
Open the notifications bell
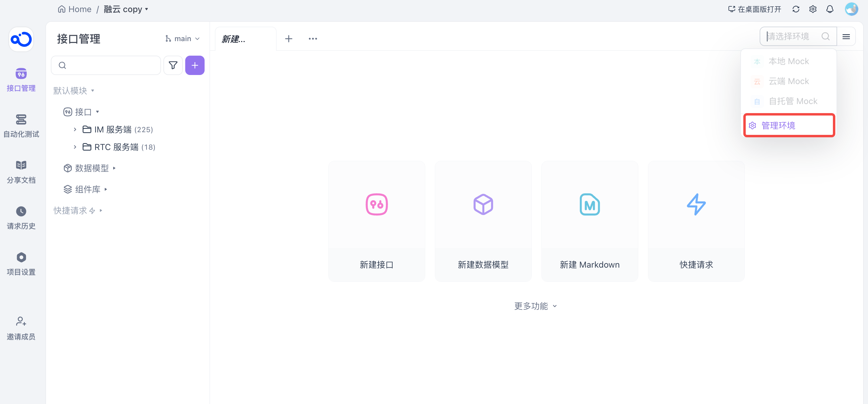point(830,9)
